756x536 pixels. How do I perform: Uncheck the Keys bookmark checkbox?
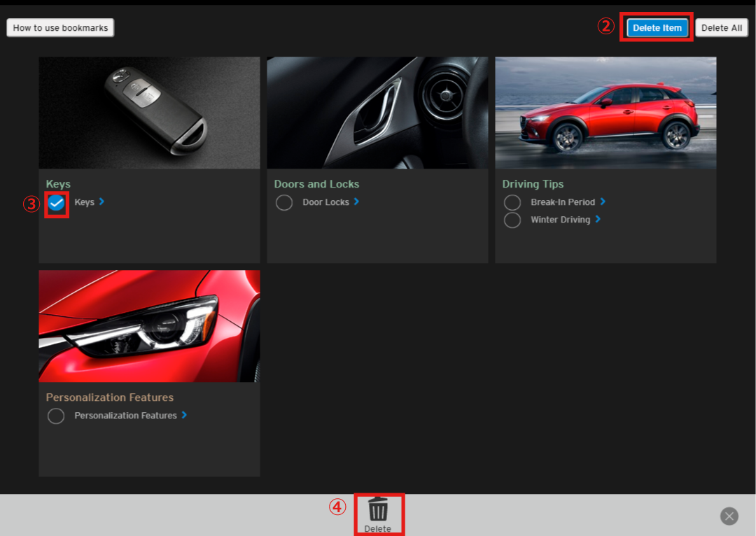(x=57, y=203)
